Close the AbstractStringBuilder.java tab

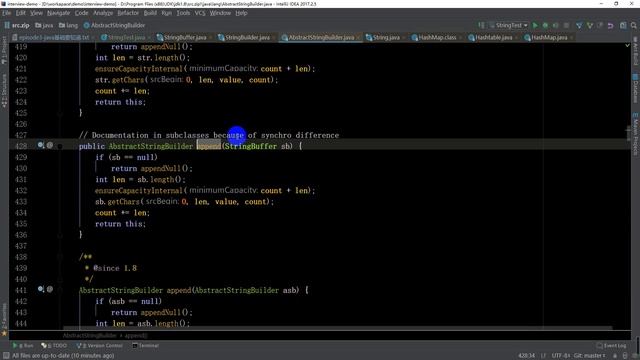[358, 38]
